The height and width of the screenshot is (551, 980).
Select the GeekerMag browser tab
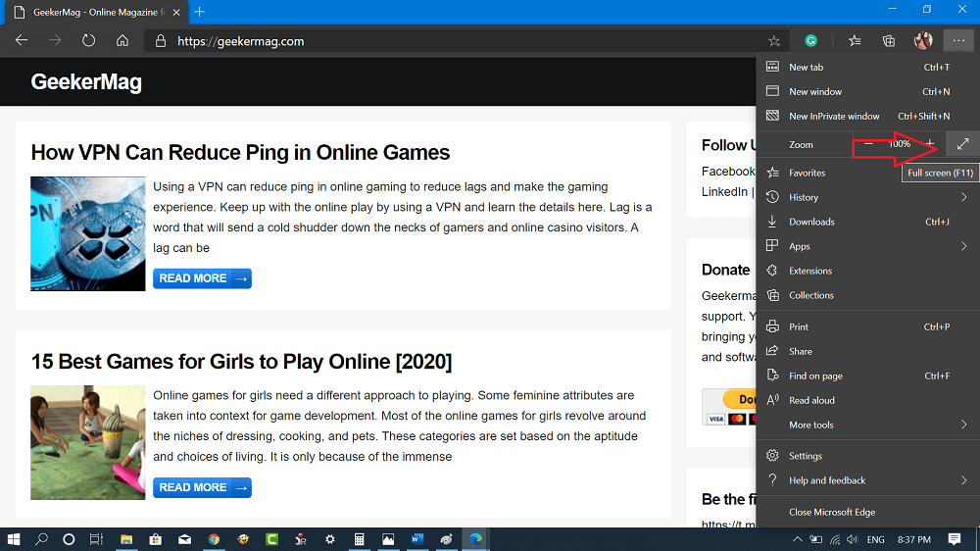coord(94,12)
